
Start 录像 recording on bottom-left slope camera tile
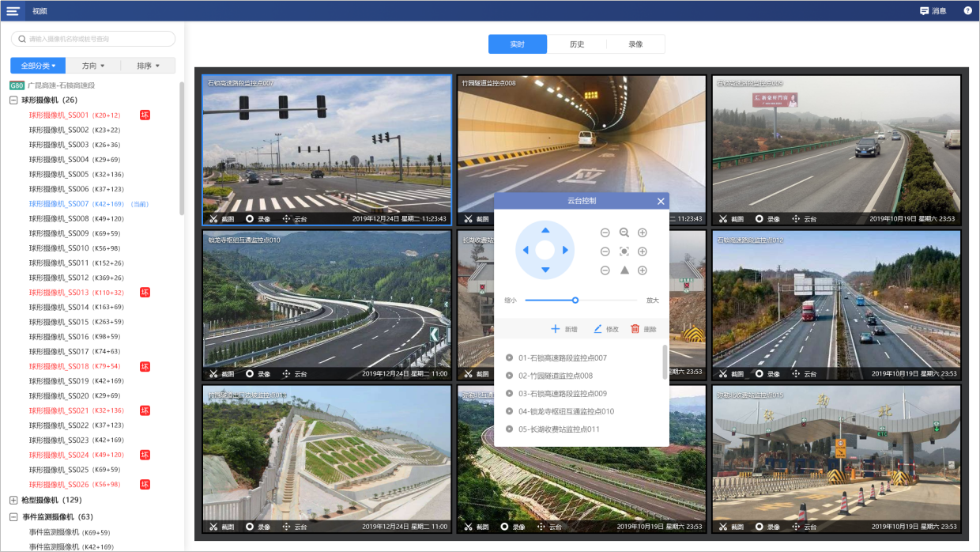[258, 527]
